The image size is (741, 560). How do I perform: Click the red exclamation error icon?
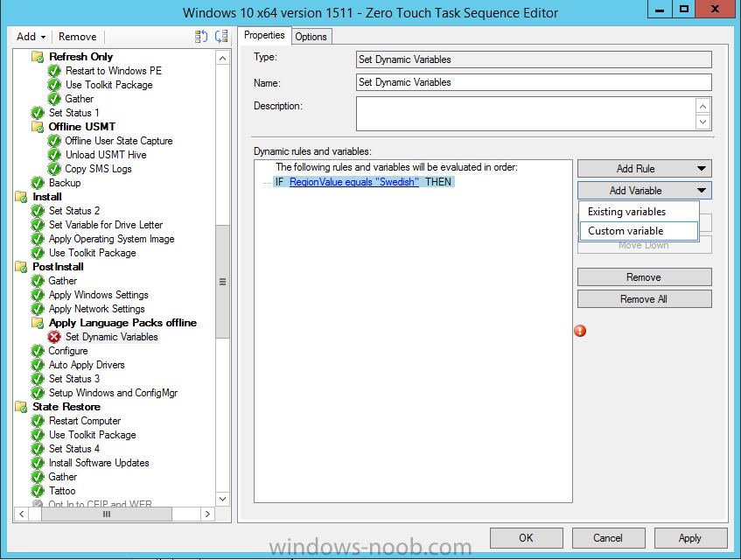click(x=580, y=331)
